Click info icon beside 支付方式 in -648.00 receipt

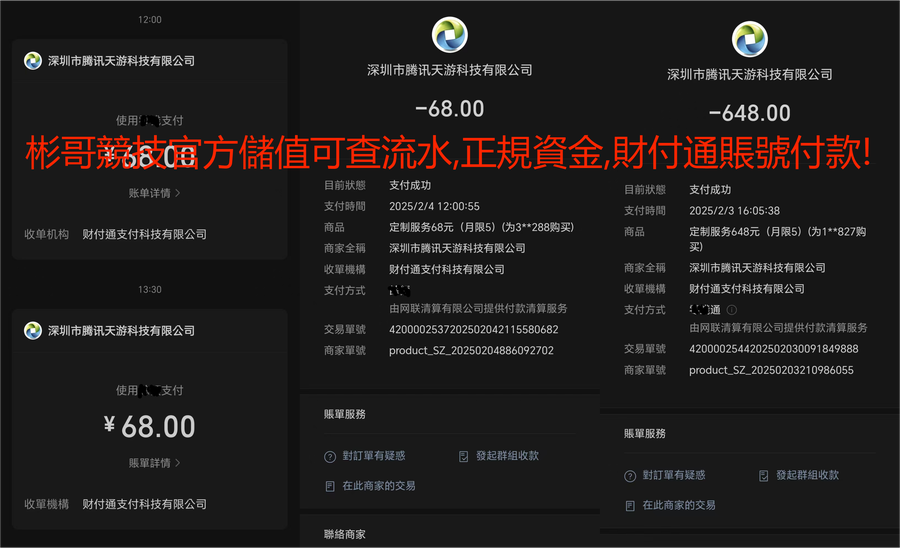coord(732,310)
